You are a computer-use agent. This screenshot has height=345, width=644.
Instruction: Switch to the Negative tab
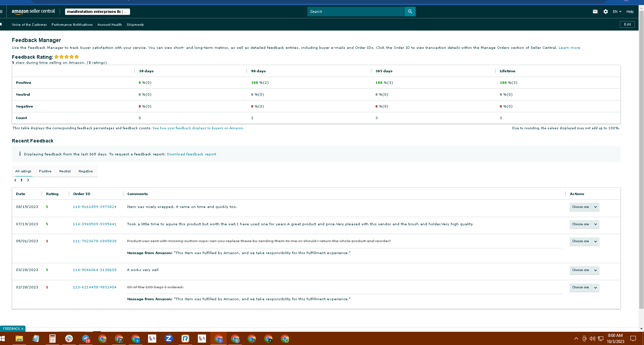pos(86,171)
